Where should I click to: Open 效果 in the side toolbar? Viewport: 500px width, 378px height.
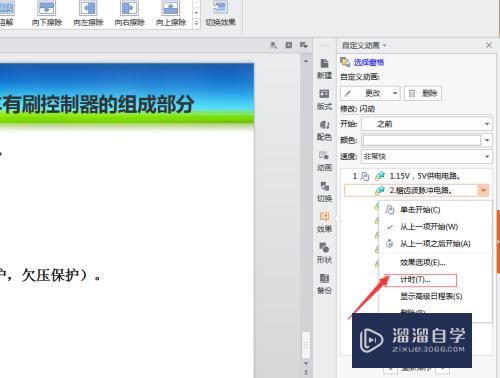(x=324, y=222)
